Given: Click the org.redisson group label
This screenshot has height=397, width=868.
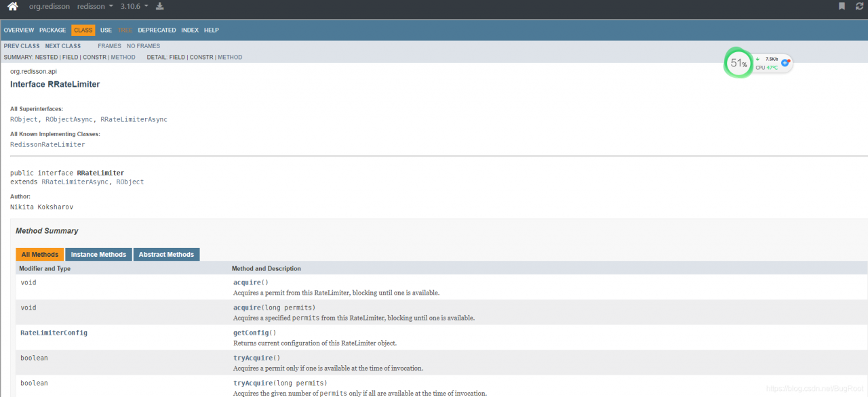Looking at the screenshot, I should [51, 7].
